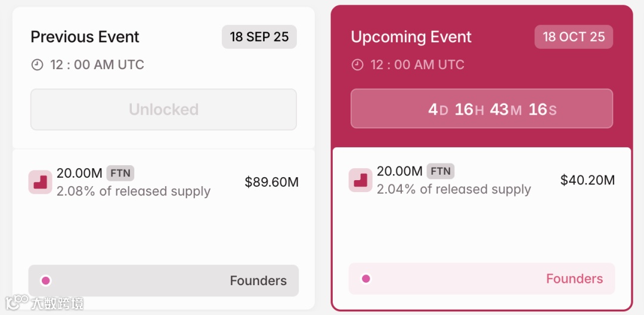Click the clock icon in Upcoming Event
The width and height of the screenshot is (644, 315).
[357, 65]
